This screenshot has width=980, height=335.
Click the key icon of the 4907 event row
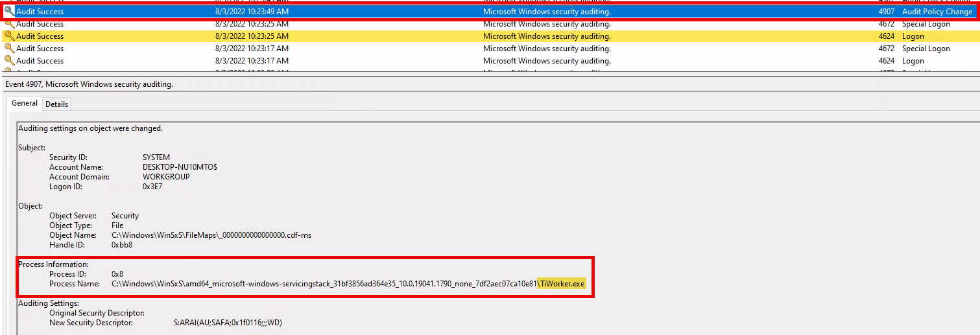coord(9,12)
